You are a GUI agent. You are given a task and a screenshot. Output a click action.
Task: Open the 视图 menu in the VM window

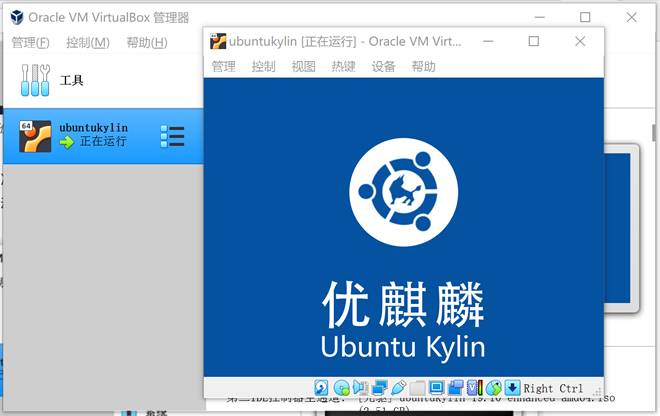tap(303, 67)
